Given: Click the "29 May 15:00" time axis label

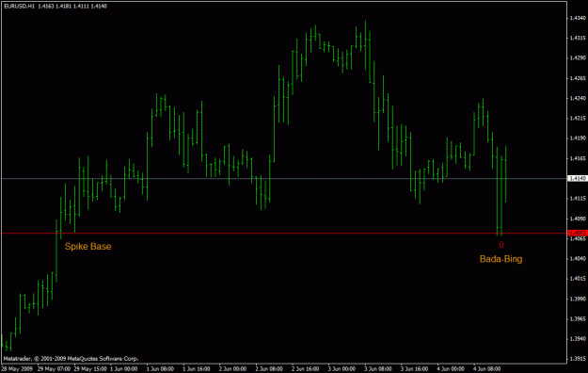Looking at the screenshot, I should click(x=90, y=369).
